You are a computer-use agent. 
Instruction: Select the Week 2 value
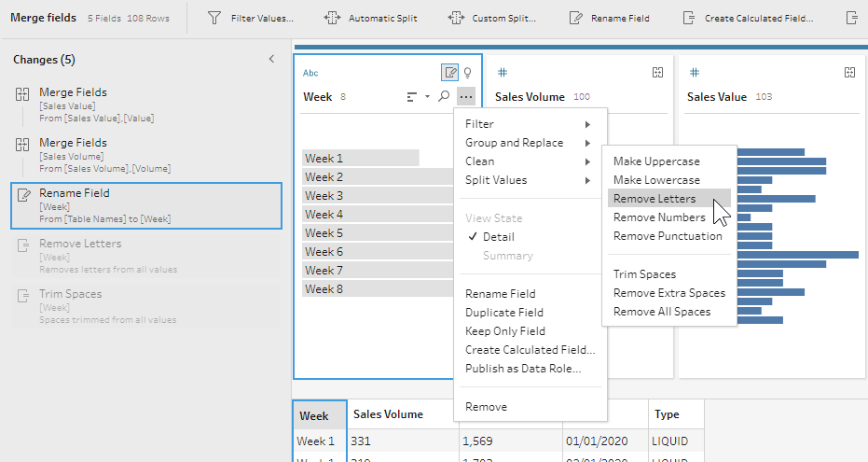[378, 176]
